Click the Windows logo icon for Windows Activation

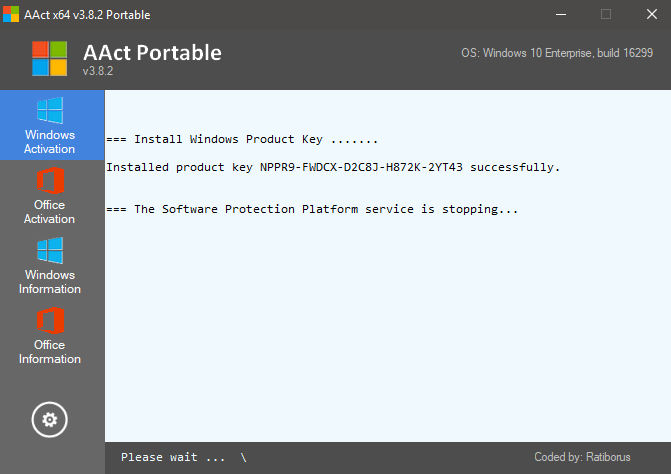[50, 110]
